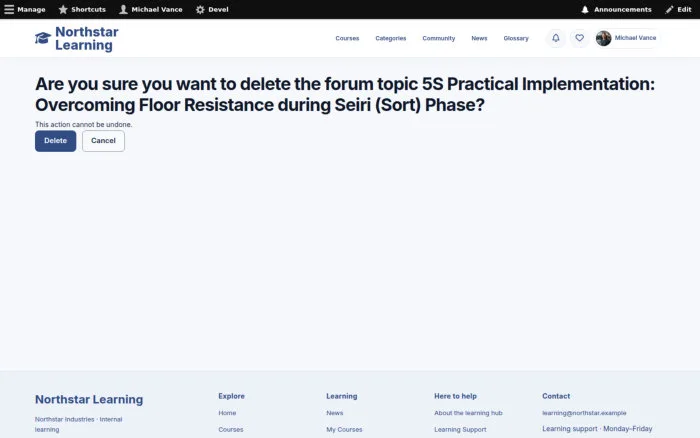The image size is (700, 438).
Task: Open News in the main navigation
Action: [479, 38]
